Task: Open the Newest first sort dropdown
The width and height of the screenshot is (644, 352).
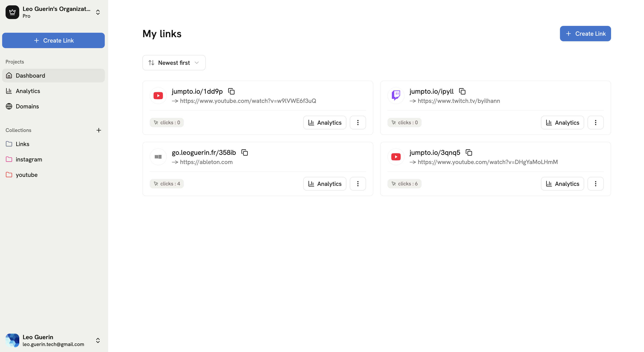Action: [174, 63]
